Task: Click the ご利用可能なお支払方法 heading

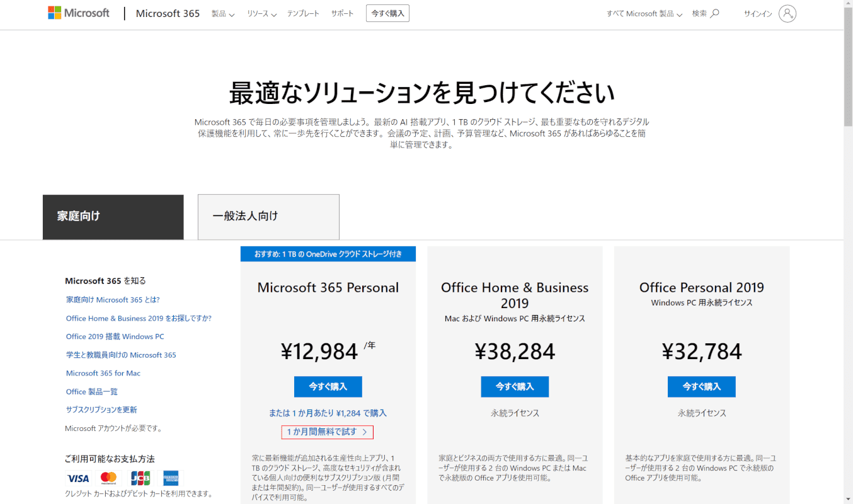Action: click(110, 459)
